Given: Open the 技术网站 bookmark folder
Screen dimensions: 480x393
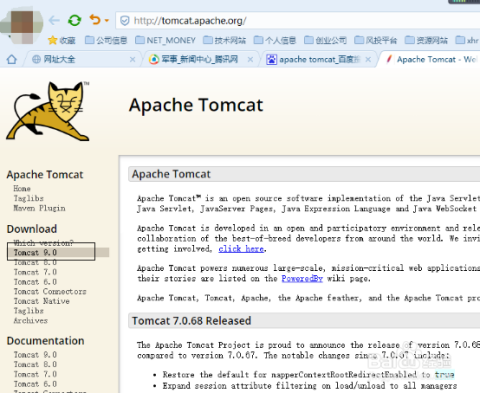Looking at the screenshot, I should pos(225,40).
